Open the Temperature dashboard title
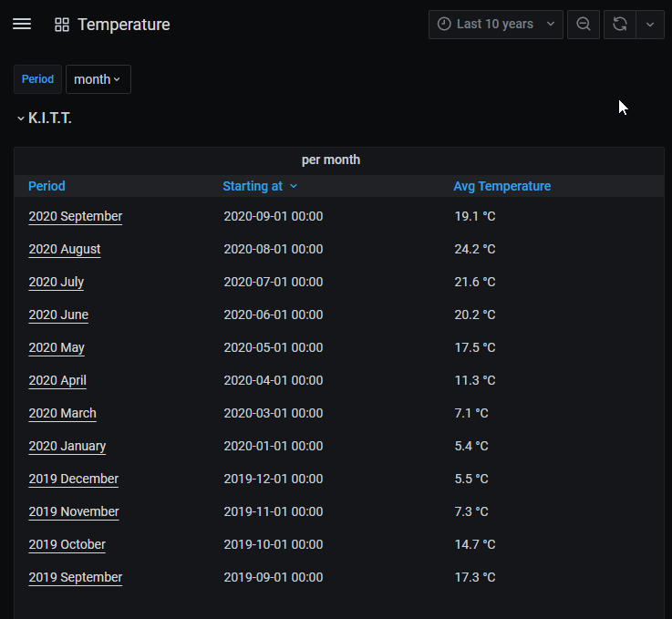 pyautogui.click(x=124, y=25)
